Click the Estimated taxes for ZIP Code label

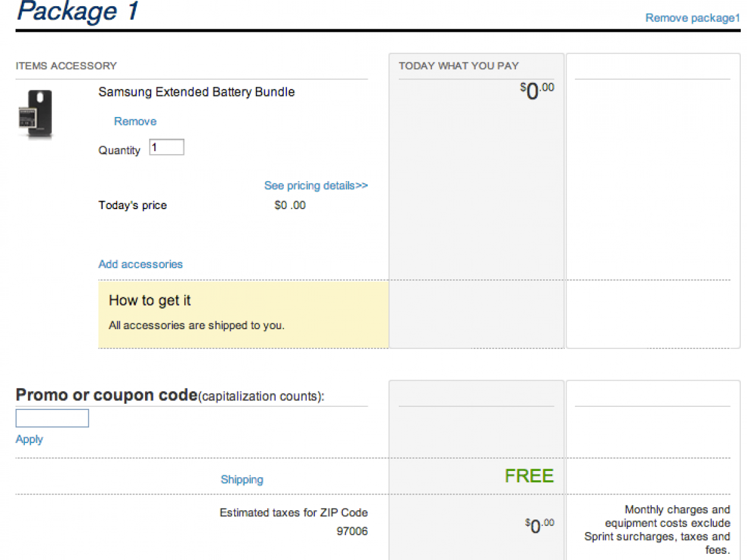click(x=293, y=513)
